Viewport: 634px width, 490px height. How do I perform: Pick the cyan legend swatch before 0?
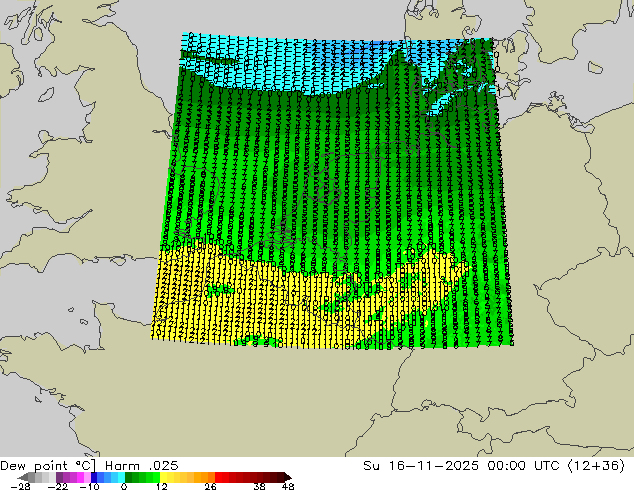click(x=121, y=477)
